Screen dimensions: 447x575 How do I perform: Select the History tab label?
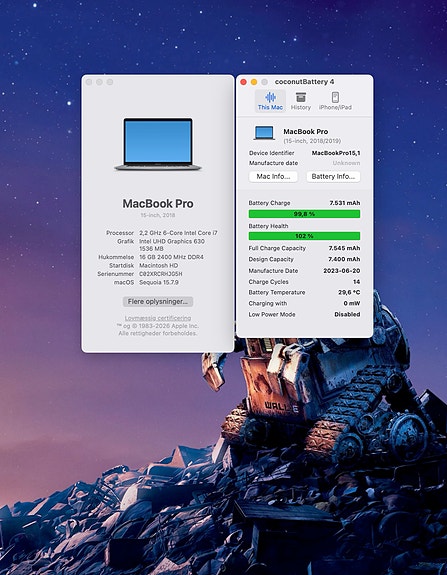pos(301,107)
